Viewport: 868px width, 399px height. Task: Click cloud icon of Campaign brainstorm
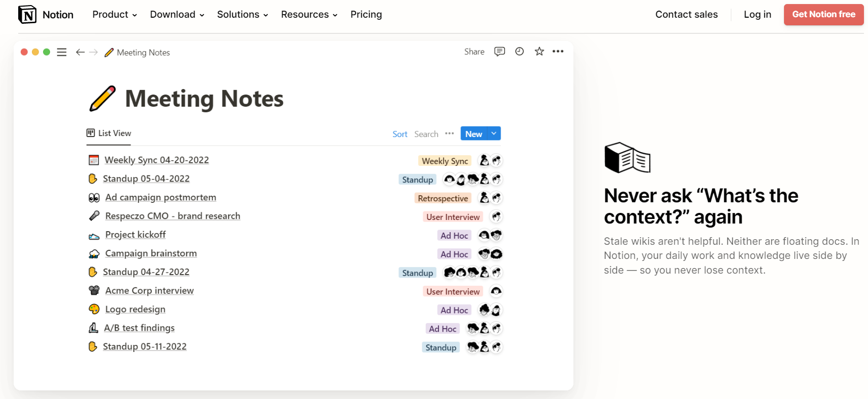click(x=94, y=254)
